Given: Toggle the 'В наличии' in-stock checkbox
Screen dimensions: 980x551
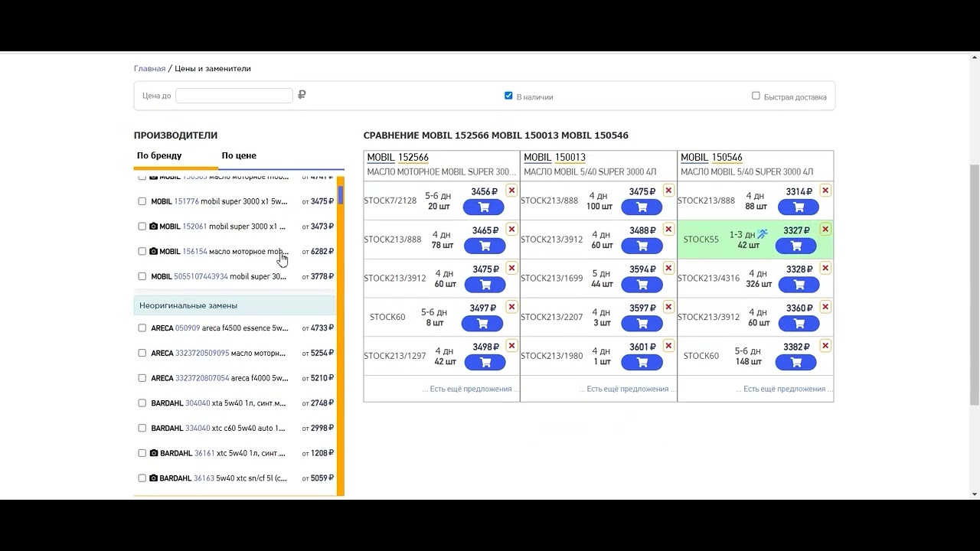Looking at the screenshot, I should [x=508, y=96].
